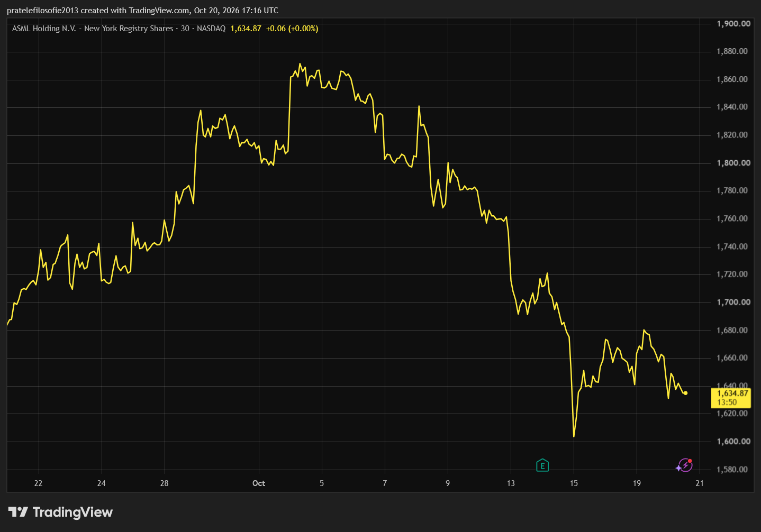Select the ASML Holding N.V. symbol title
Image resolution: width=761 pixels, height=532 pixels.
(93, 29)
